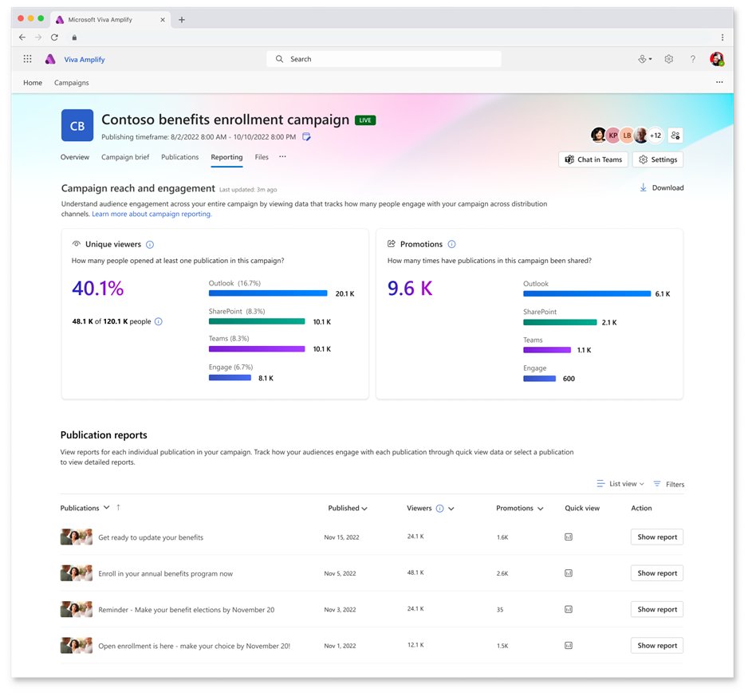
Task: Click your profile avatar in the top bar
Action: 717,58
